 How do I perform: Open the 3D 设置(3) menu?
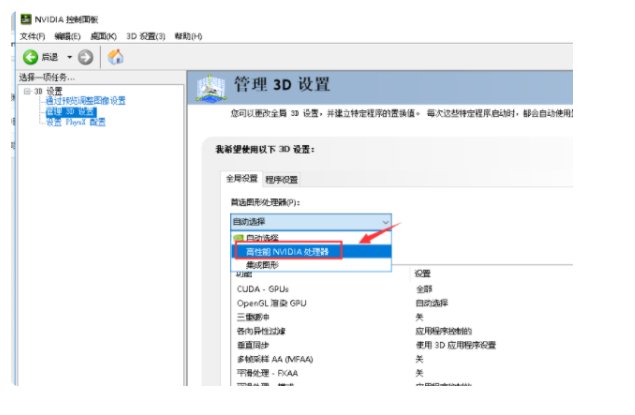[146, 36]
